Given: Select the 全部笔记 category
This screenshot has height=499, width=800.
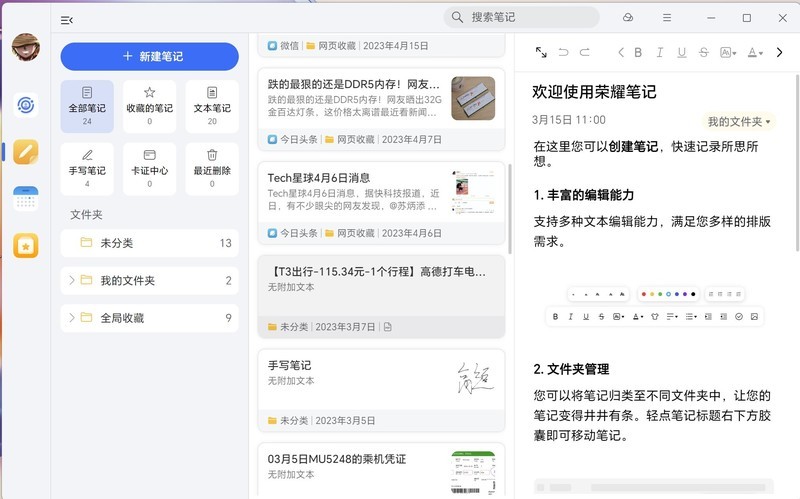Looking at the screenshot, I should tap(87, 106).
